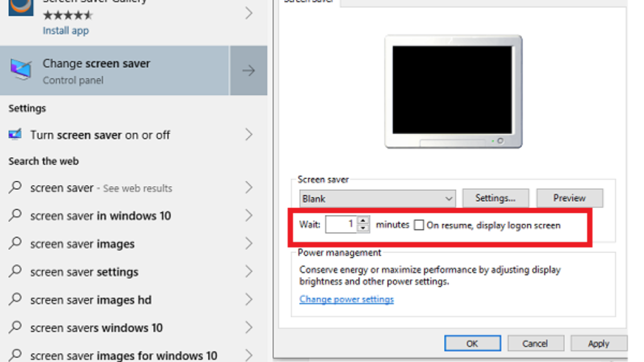Expand chevron for 'screen saver images hd'
This screenshot has height=362, width=644.
[x=248, y=299]
